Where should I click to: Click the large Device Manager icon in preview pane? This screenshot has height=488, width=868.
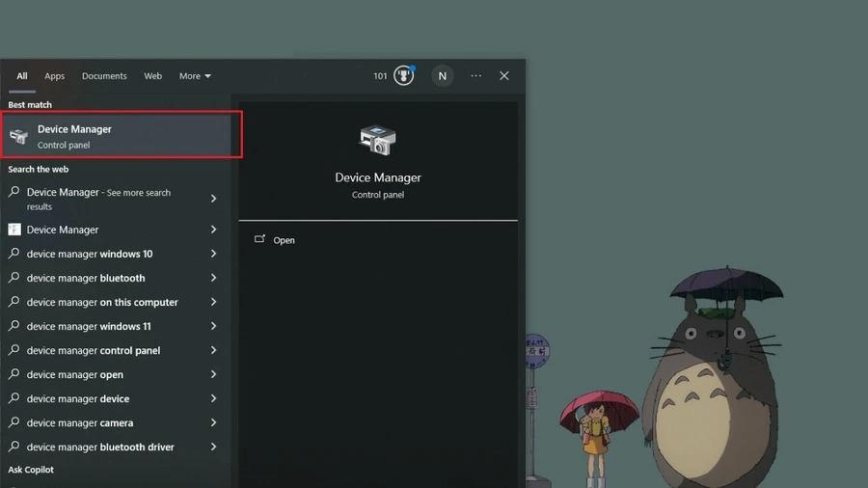coord(377,140)
